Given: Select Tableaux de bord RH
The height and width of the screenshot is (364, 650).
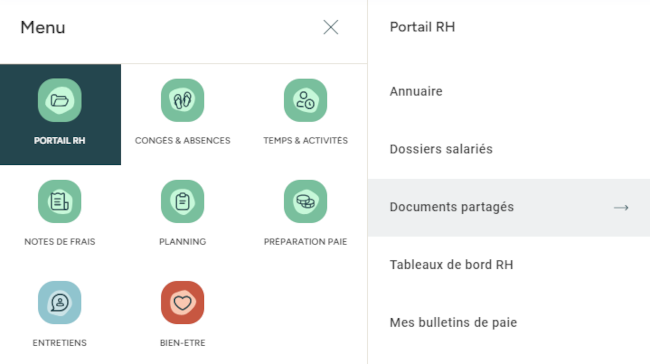Looking at the screenshot, I should [509, 265].
